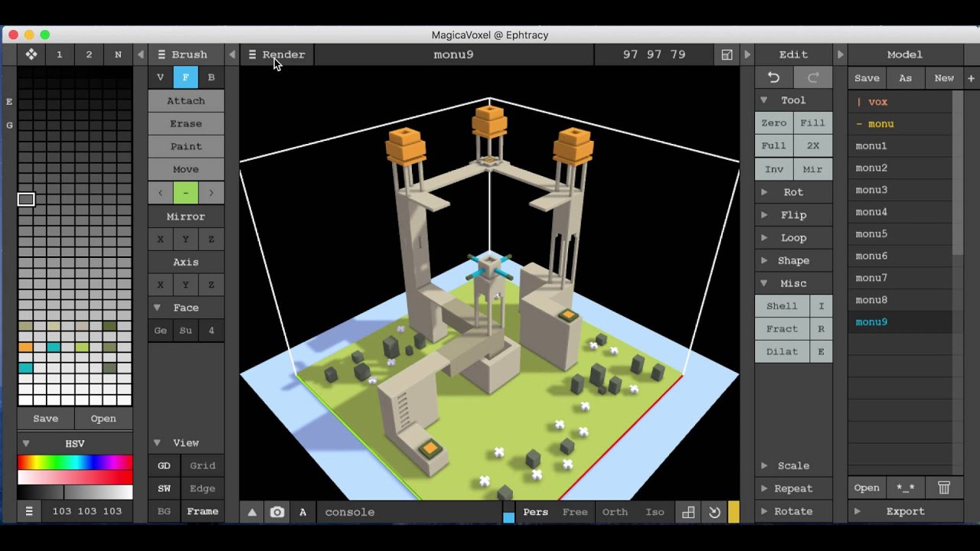
Task: Click the previous brush arrow
Action: point(160,193)
